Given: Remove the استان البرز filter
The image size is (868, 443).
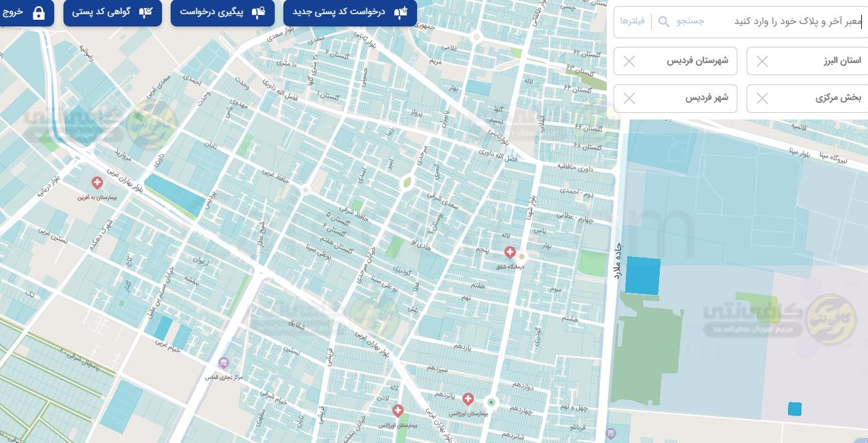Looking at the screenshot, I should 762,62.
